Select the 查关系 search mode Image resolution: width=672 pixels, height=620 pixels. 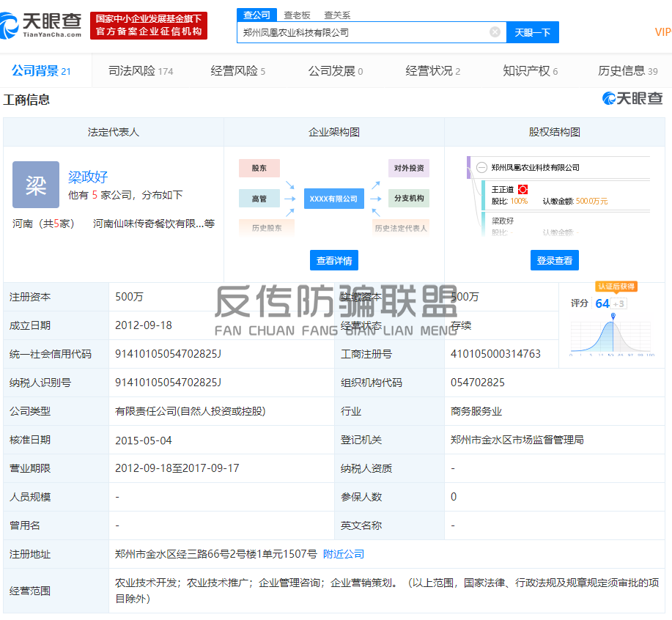coord(337,15)
